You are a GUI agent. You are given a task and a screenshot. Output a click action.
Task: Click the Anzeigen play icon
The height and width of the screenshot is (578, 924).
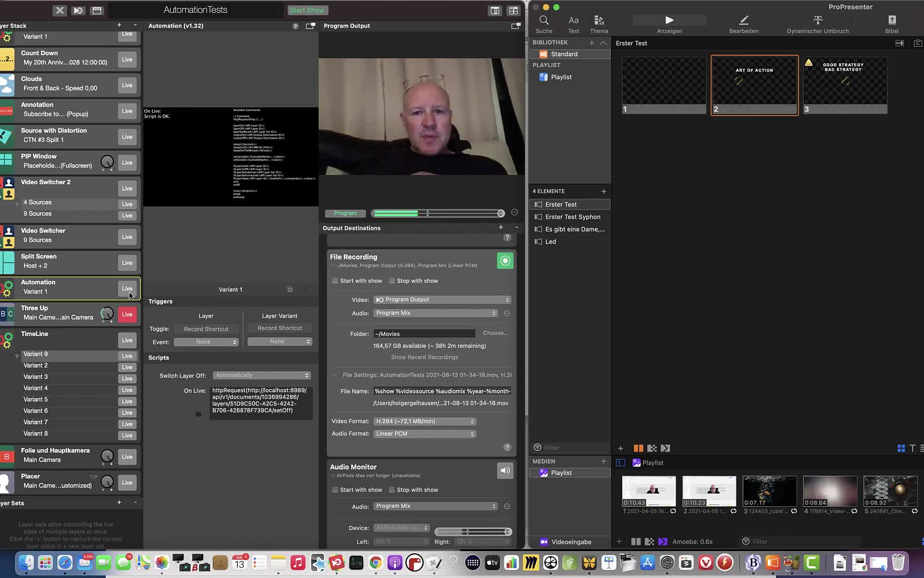click(x=669, y=20)
